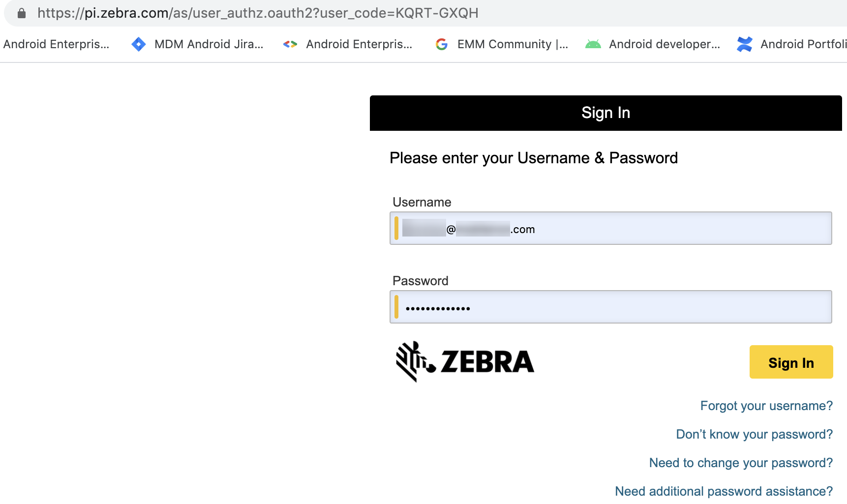Open the EMM Community bookmark

512,44
